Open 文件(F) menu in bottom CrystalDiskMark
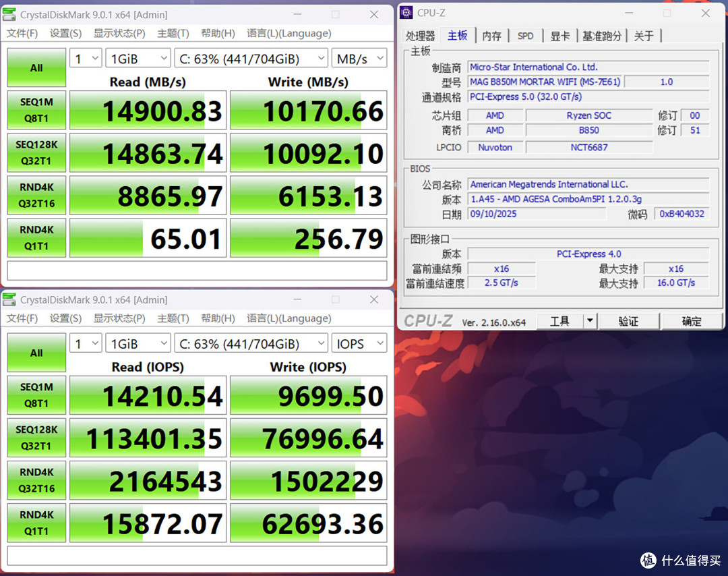The image size is (728, 576). (x=22, y=318)
